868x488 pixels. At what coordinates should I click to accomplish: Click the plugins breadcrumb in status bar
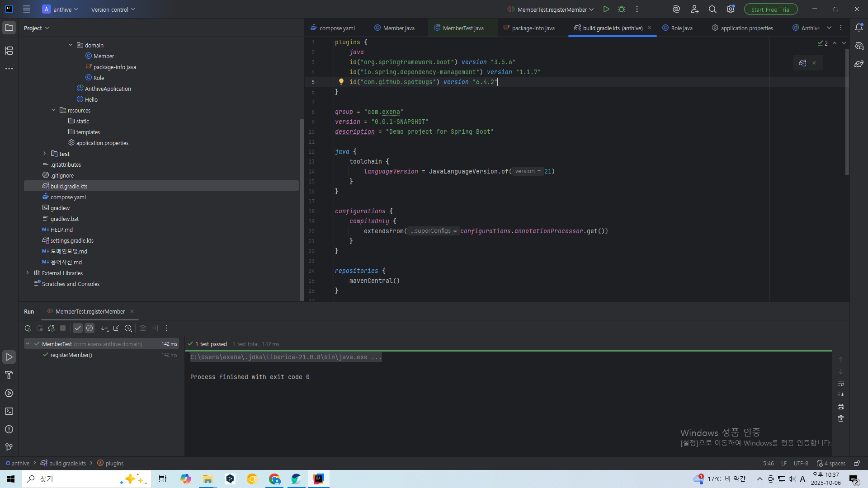click(x=114, y=463)
